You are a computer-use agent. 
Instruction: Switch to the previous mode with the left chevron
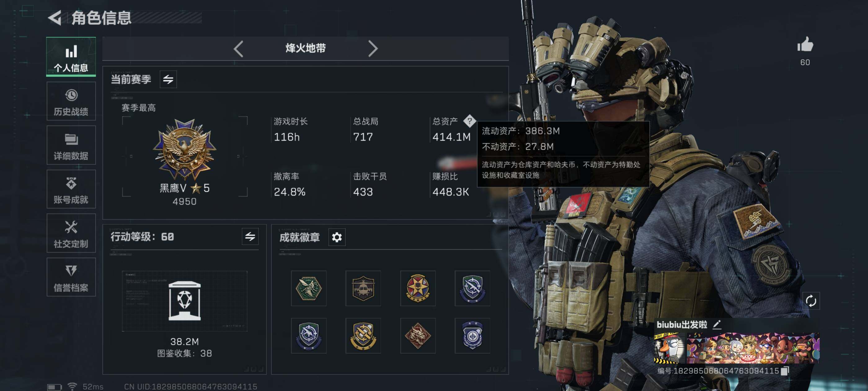tap(238, 49)
